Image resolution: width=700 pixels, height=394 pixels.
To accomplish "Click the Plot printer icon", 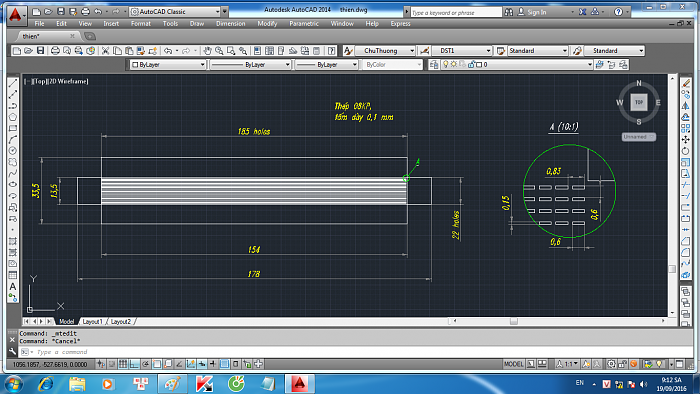I will tap(55, 51).
